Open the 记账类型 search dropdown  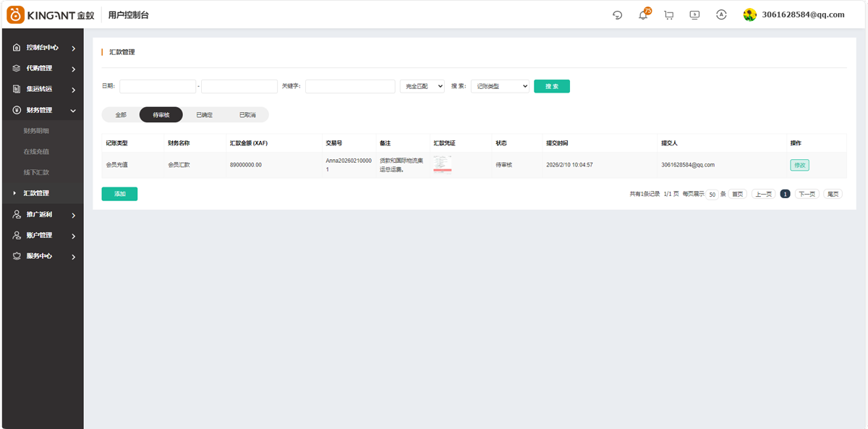(501, 86)
